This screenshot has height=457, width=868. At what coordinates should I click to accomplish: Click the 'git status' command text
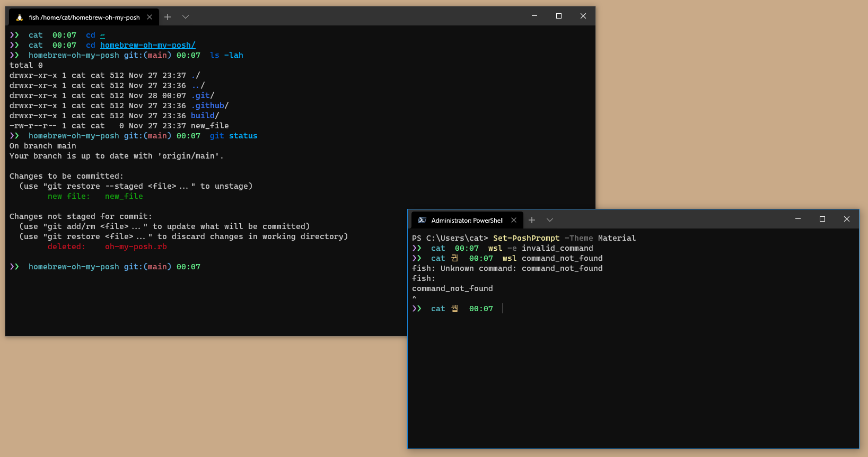pyautogui.click(x=234, y=136)
